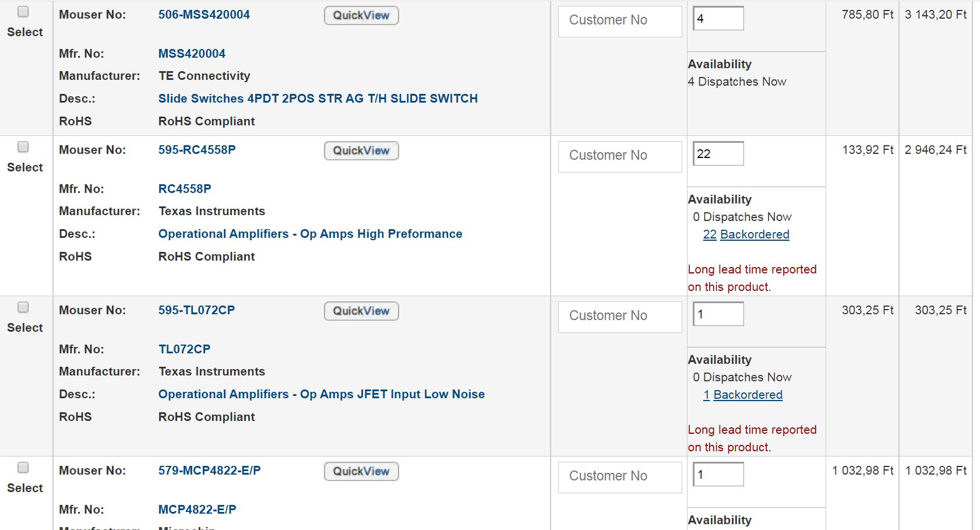Open QuickView for the RC4558P op amp

[361, 151]
